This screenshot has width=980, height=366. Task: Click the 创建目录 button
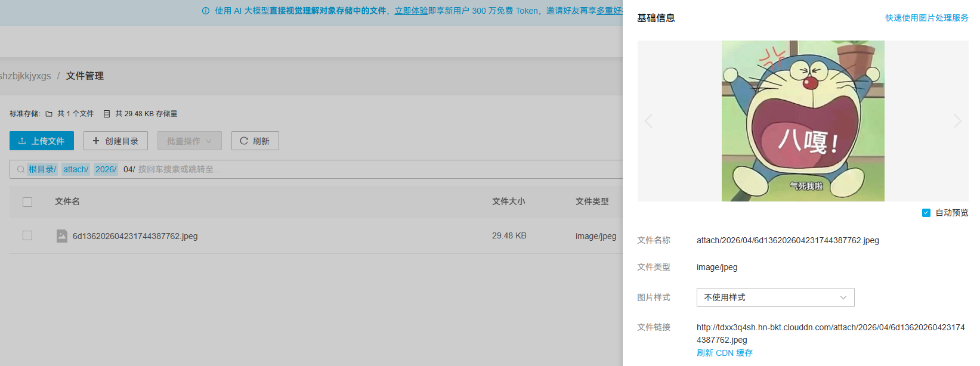(116, 141)
